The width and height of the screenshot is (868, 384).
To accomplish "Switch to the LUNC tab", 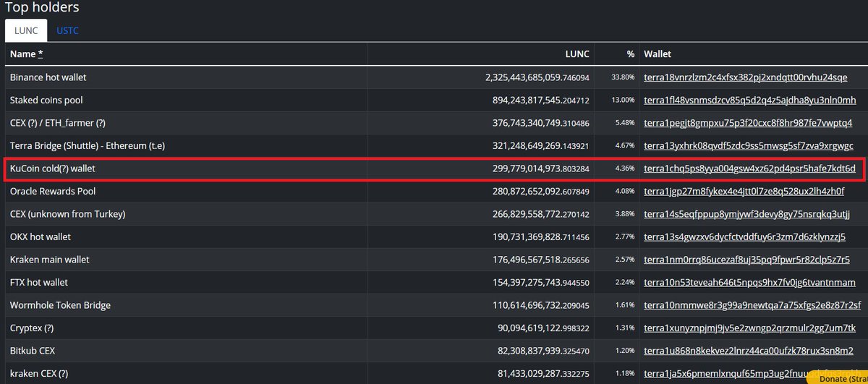I will click(26, 31).
